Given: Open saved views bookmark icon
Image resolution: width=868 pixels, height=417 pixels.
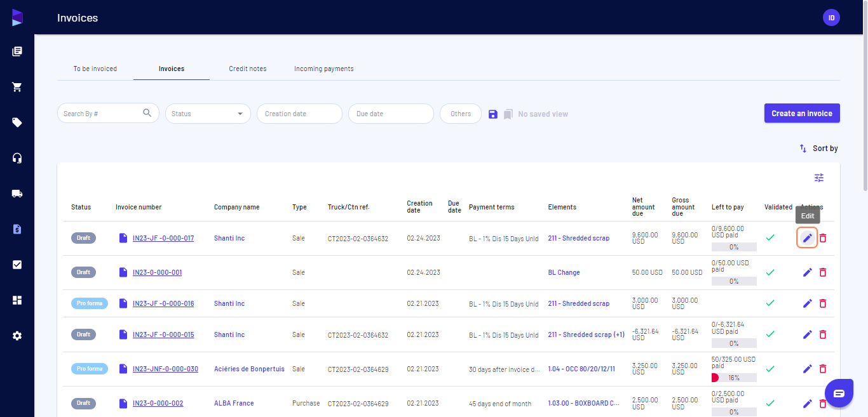Looking at the screenshot, I should [508, 114].
